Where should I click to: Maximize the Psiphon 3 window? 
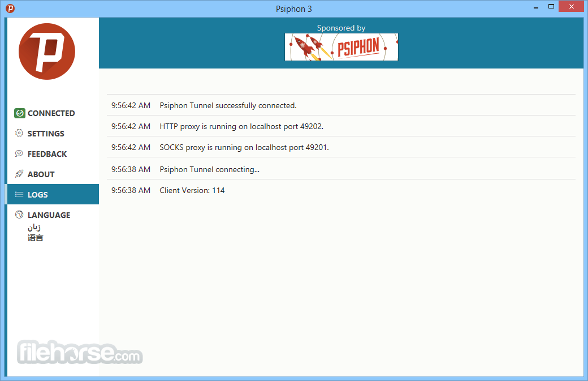[551, 6]
